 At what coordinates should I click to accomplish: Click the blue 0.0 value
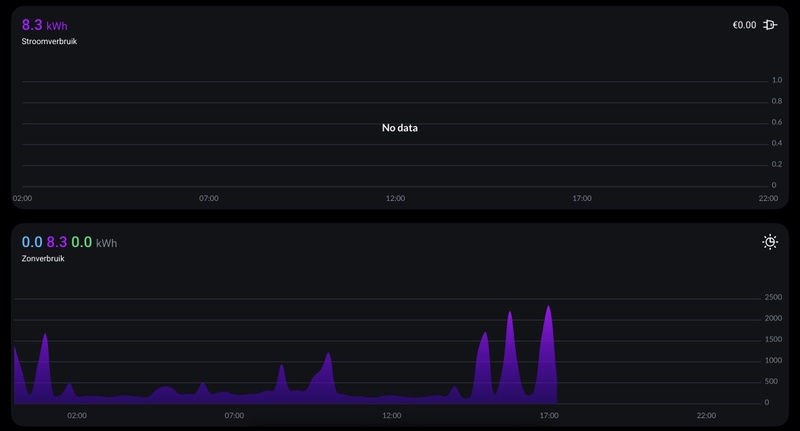coord(32,242)
